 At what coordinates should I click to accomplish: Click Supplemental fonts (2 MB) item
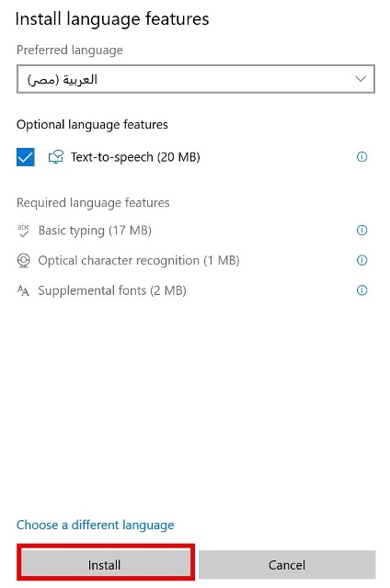(112, 290)
